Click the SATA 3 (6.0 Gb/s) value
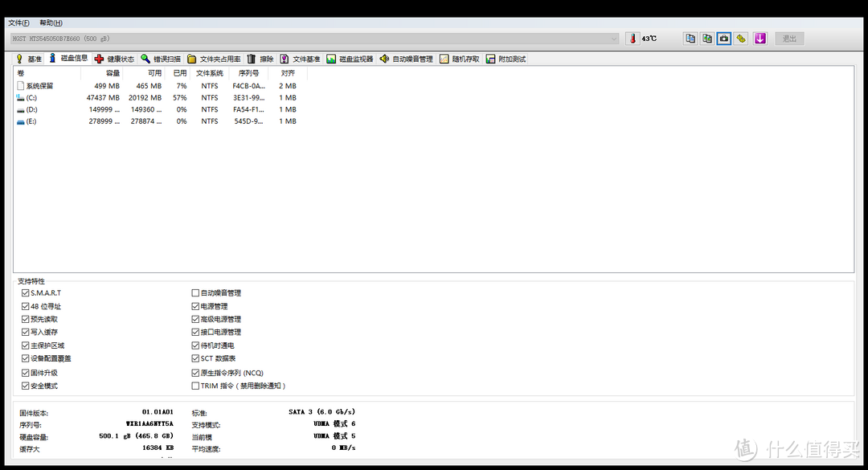Viewport: 868px width, 470px height. point(321,412)
